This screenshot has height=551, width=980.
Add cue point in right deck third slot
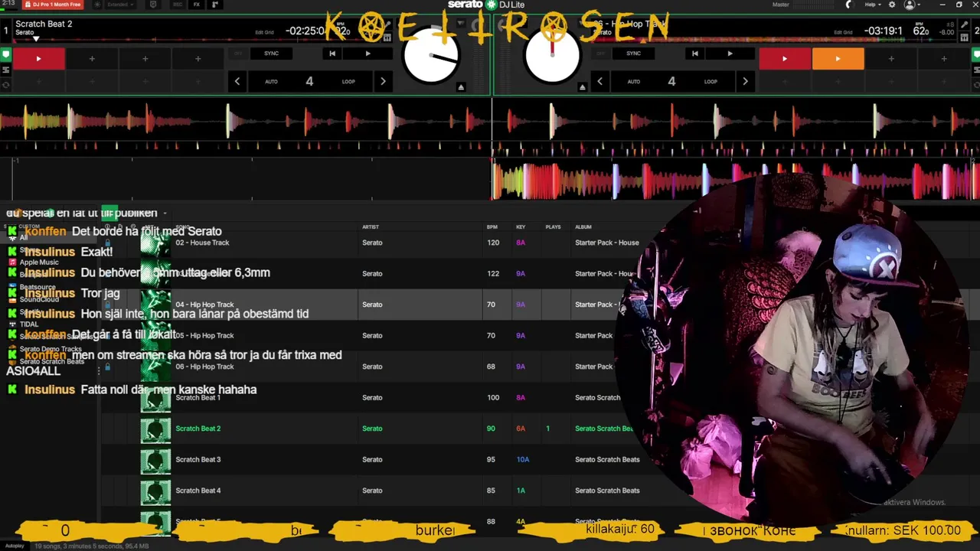pyautogui.click(x=890, y=58)
